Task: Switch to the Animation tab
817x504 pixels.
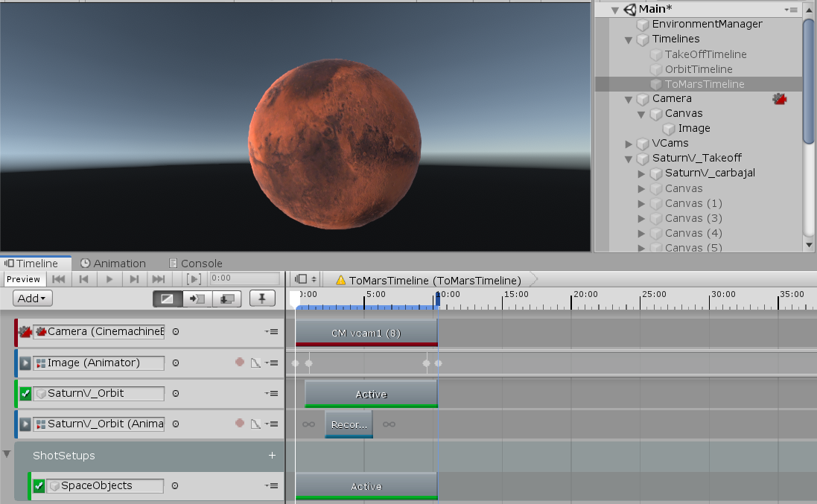Action: pos(113,264)
